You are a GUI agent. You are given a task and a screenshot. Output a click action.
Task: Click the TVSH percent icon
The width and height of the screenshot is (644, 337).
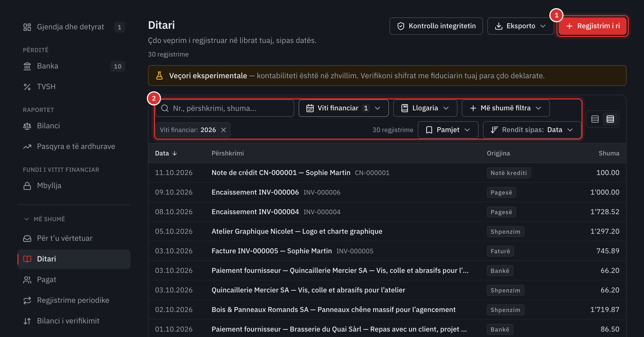(x=27, y=87)
